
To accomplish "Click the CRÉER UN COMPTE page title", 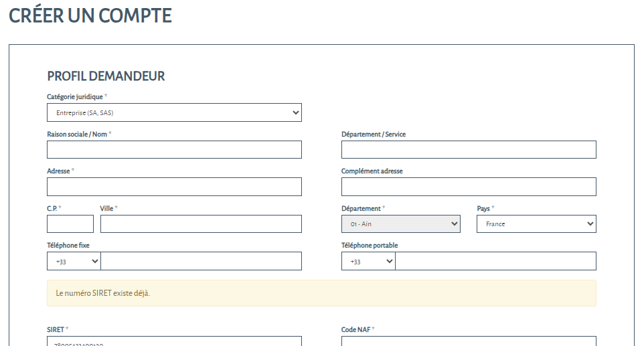I will [x=90, y=16].
